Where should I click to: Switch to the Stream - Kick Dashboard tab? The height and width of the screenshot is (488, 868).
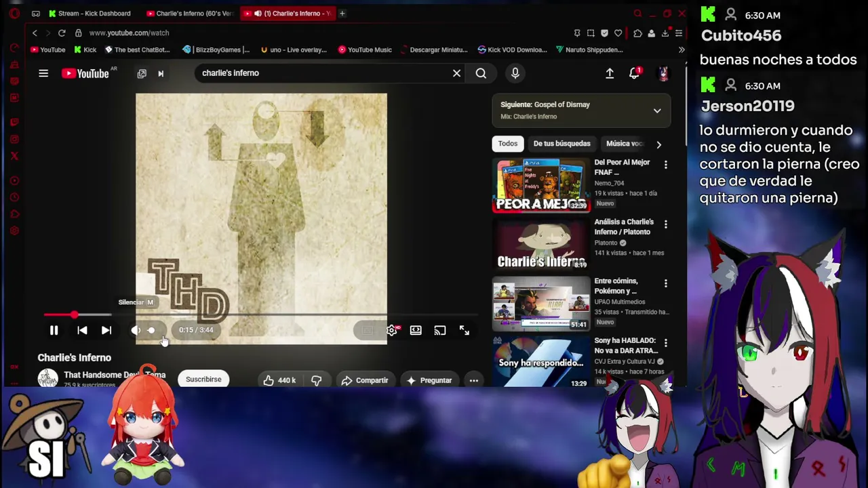click(x=89, y=14)
